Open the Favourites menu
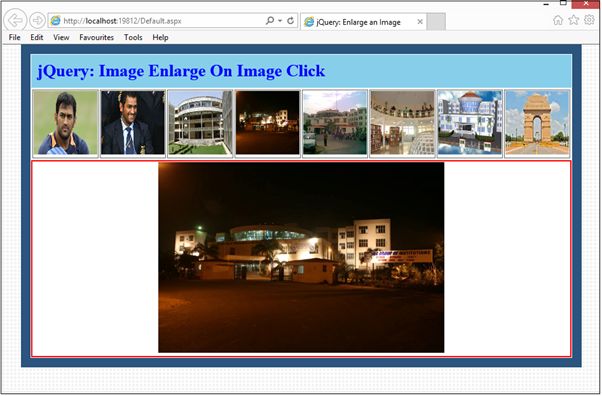 click(96, 37)
